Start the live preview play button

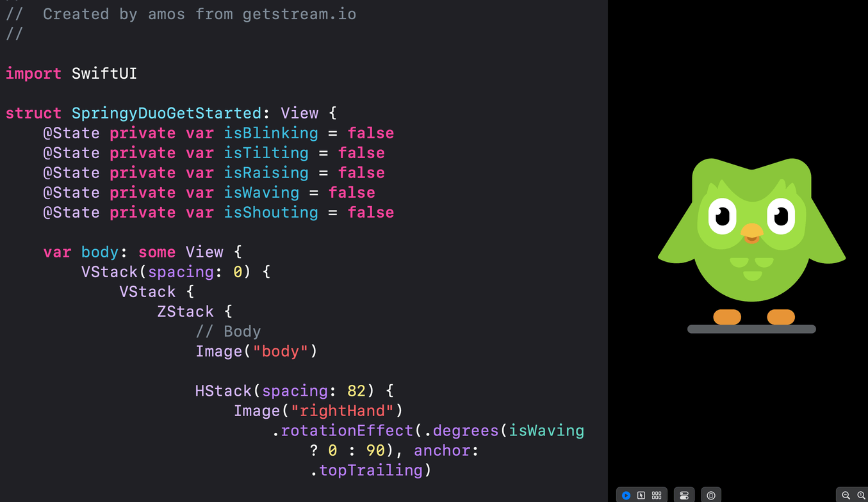(x=626, y=496)
